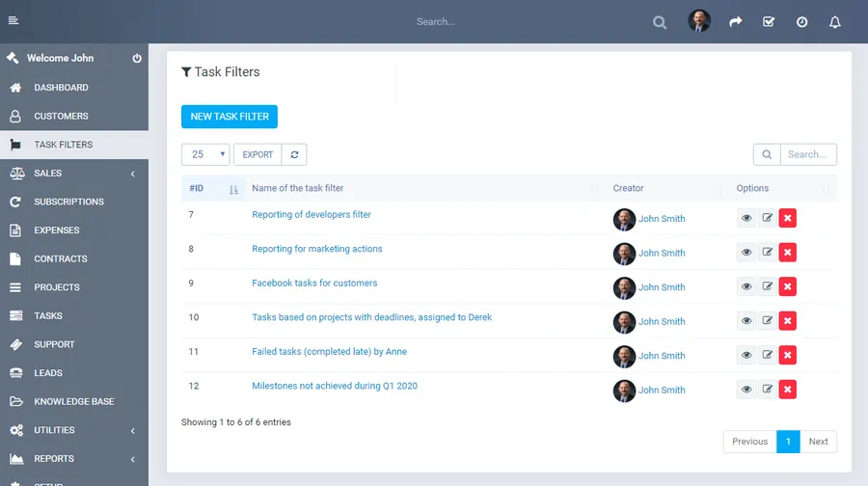
Task: Go to the Next page
Action: [818, 442]
